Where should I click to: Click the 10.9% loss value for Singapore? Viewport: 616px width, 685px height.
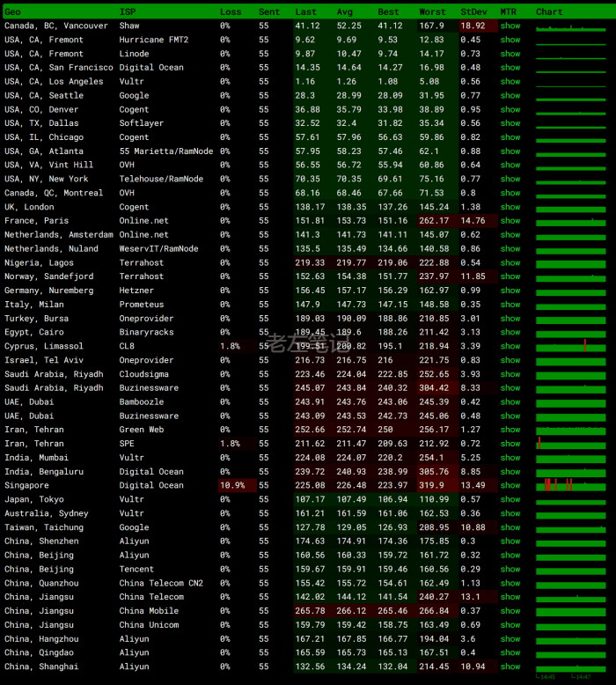point(232,485)
